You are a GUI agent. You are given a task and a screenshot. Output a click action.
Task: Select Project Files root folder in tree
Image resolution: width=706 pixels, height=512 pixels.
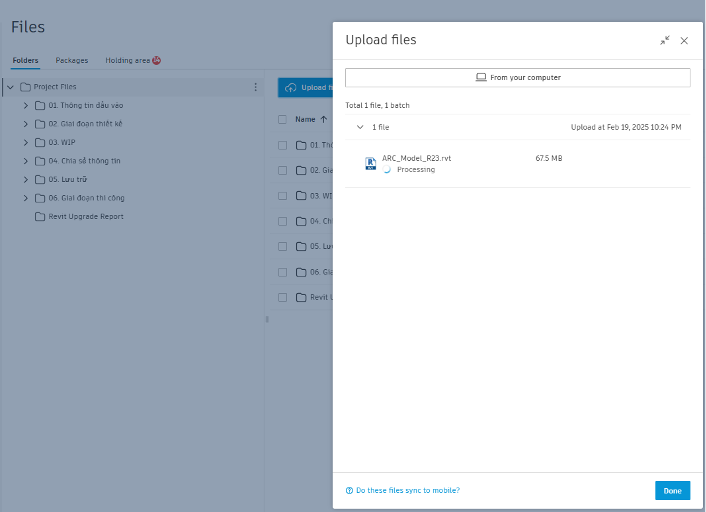[55, 87]
